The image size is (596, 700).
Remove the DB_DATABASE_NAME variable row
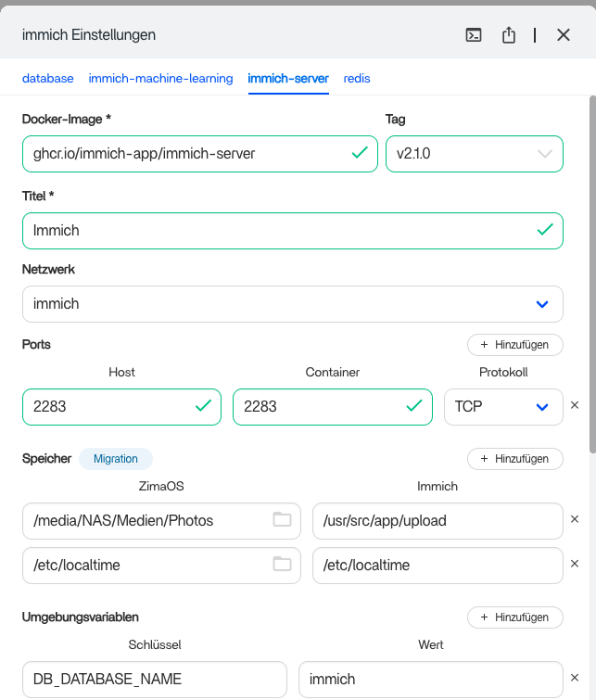(x=574, y=679)
